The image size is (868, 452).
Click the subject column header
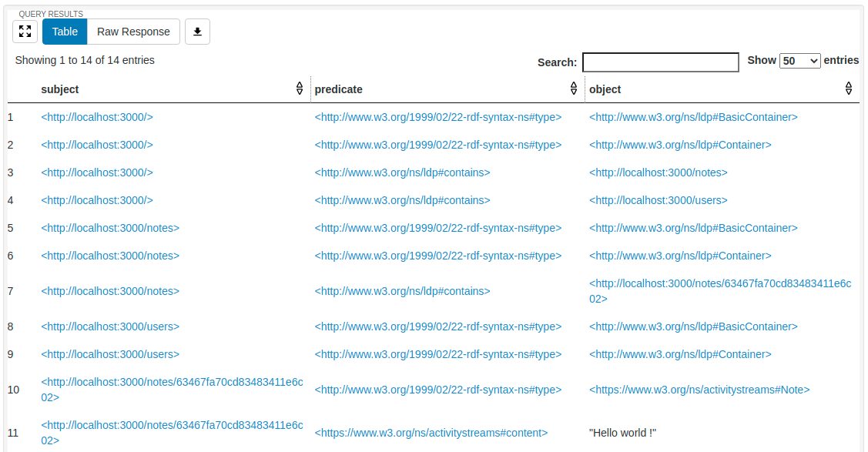[x=60, y=89]
